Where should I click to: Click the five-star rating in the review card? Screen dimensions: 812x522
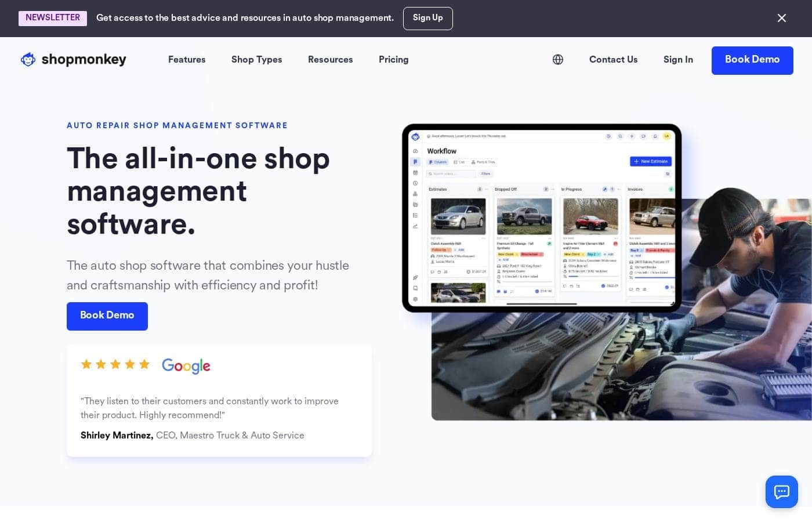pos(115,364)
